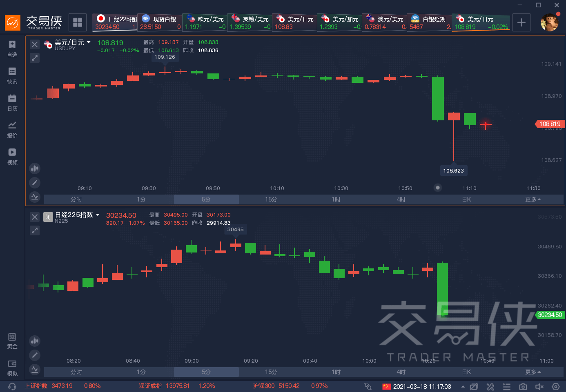Image resolution: width=566 pixels, height=392 pixels.
Task: Switch to the 日经225指数 quote tab
Action: point(115,22)
